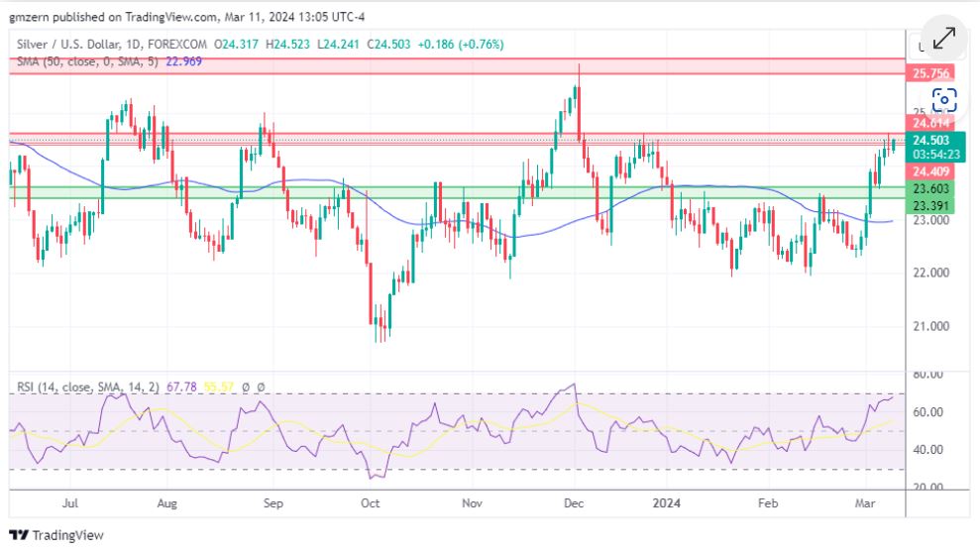Image resolution: width=980 pixels, height=552 pixels.
Task: Click the green 24.503 current price label
Action: [930, 141]
